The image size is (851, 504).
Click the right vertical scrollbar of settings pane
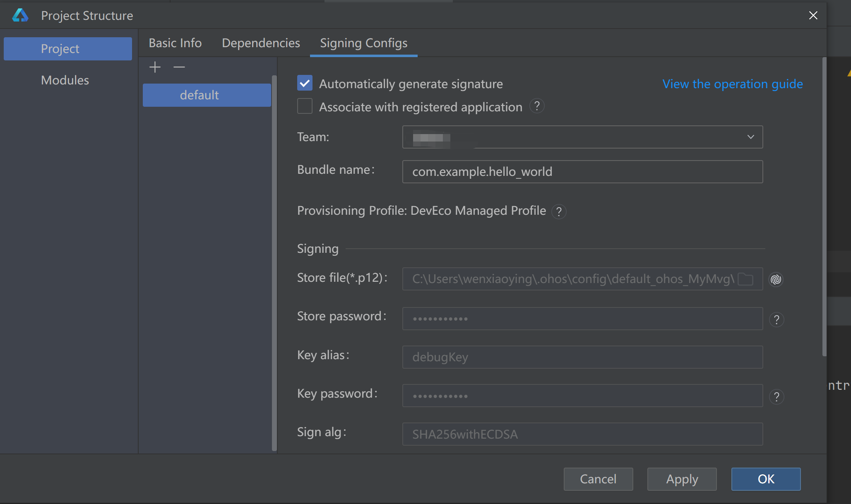point(824,207)
